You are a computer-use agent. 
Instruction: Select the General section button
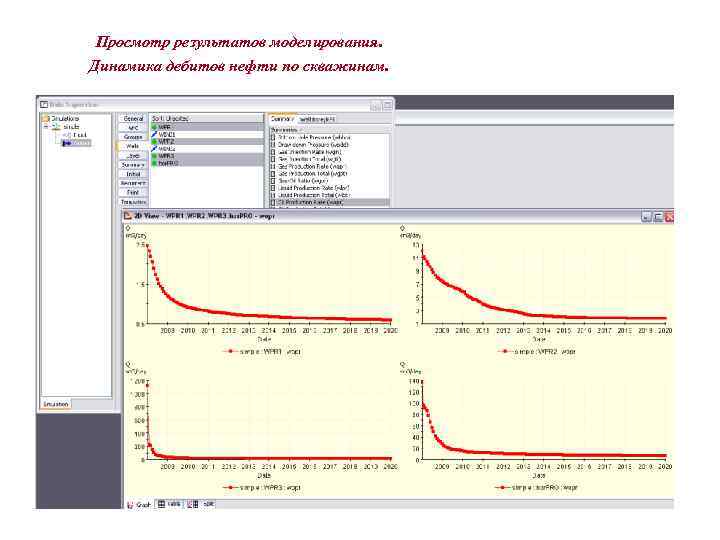pos(133,118)
